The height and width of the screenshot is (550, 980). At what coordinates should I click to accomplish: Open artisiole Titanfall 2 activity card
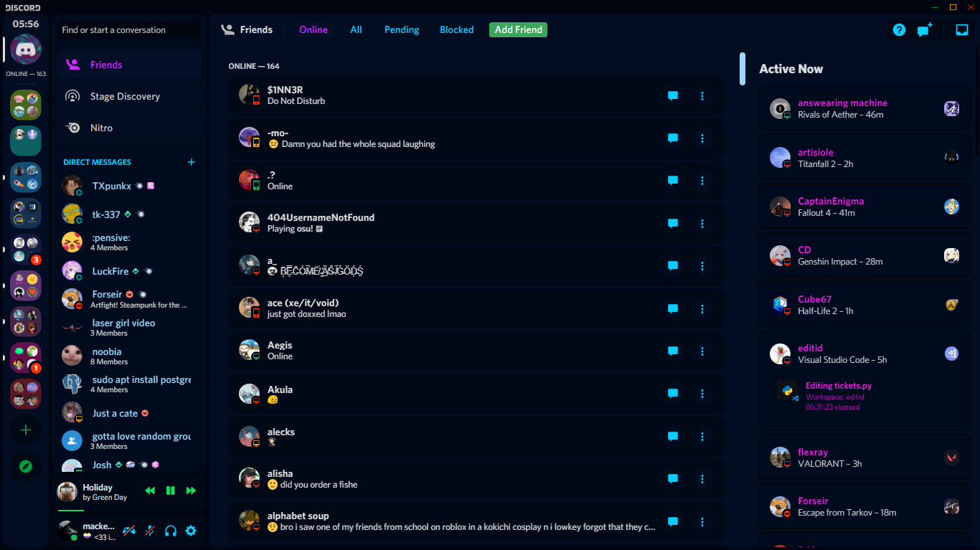click(x=864, y=158)
